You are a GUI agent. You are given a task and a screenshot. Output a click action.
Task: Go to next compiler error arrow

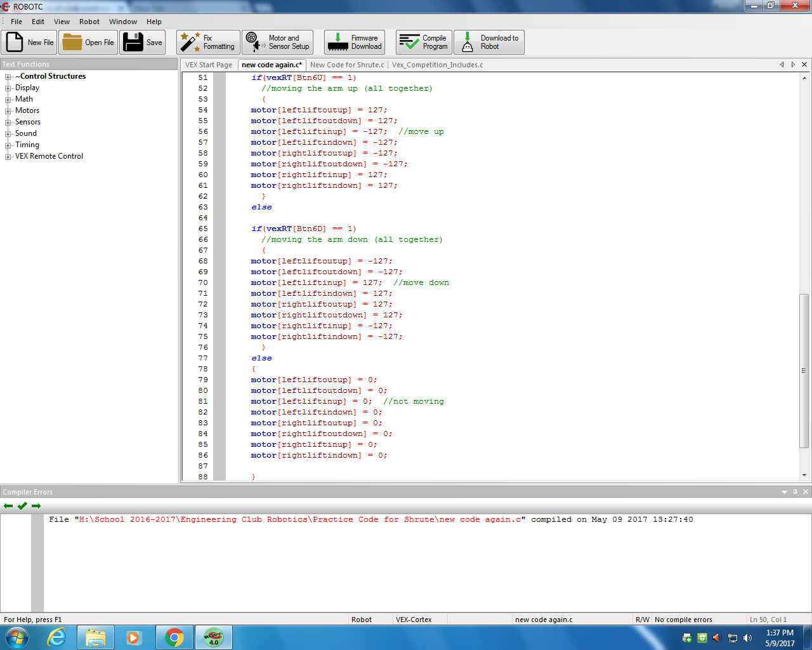tap(36, 506)
